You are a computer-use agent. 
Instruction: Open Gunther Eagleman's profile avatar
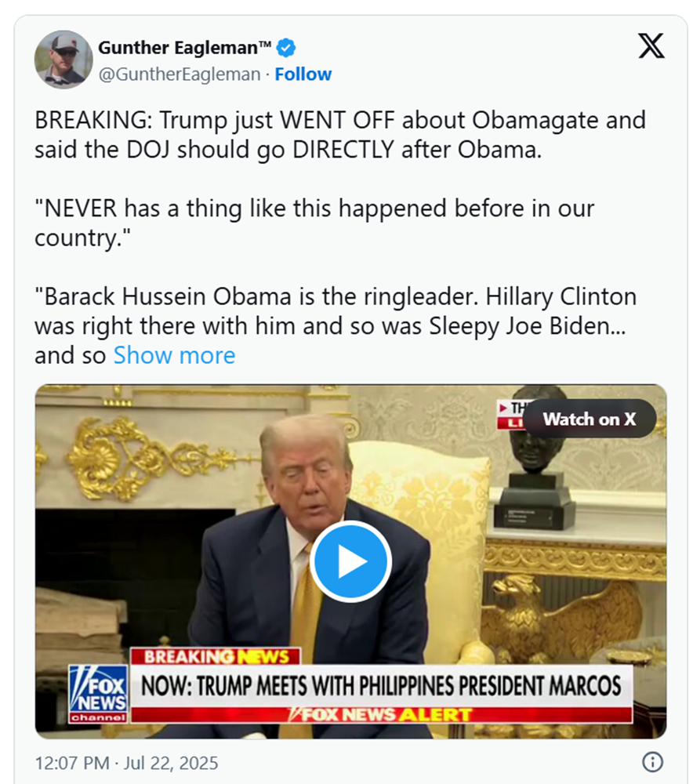[63, 60]
